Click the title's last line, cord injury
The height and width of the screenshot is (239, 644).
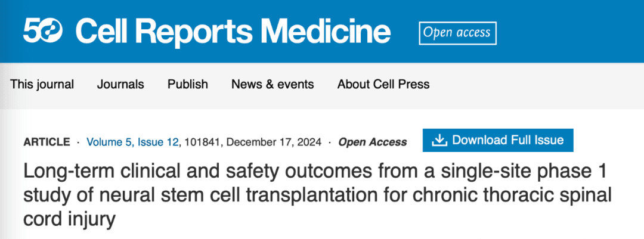click(69, 220)
